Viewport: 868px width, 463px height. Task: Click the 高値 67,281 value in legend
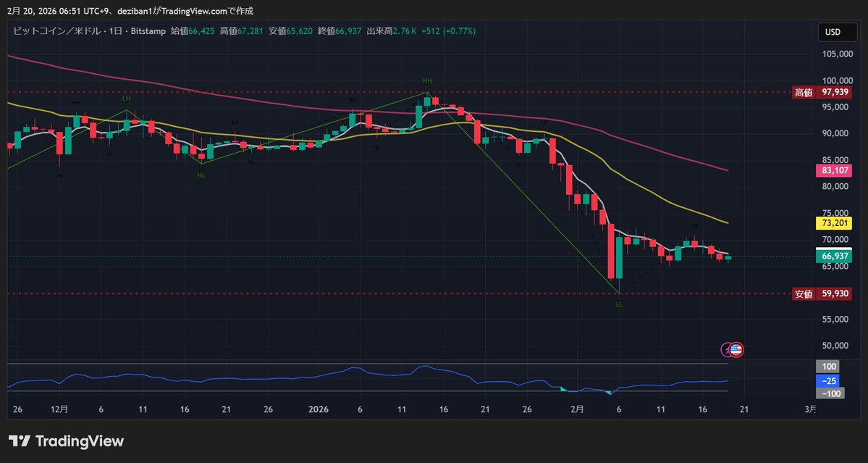[241, 32]
